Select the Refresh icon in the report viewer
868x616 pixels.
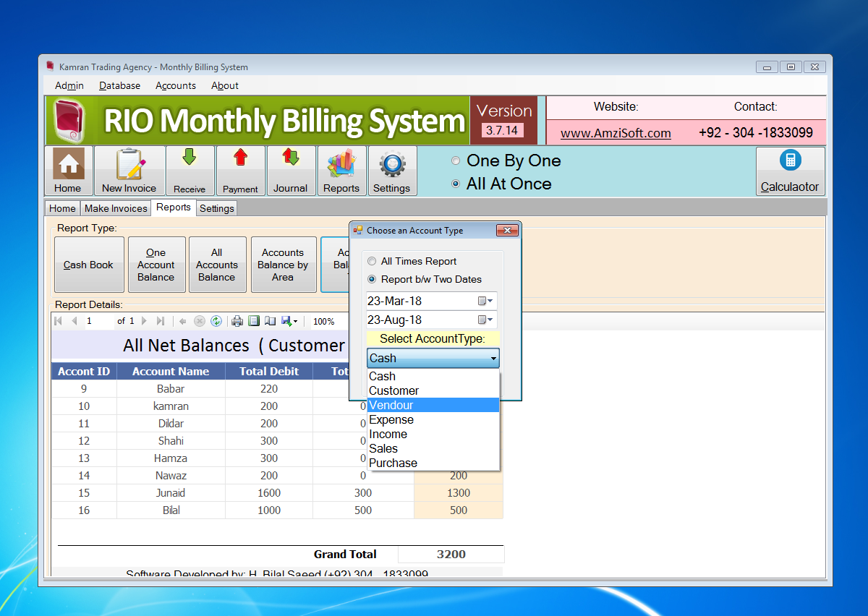(216, 320)
